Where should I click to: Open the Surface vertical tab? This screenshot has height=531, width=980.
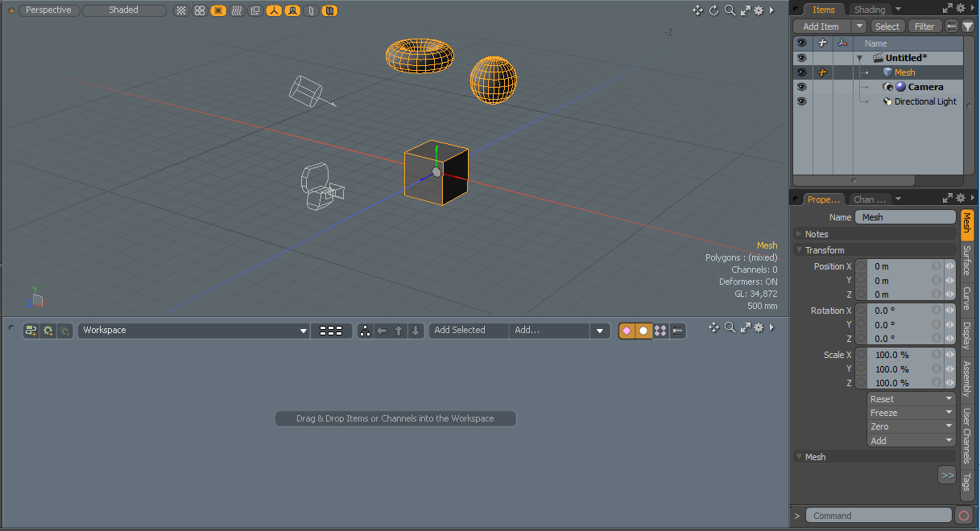(967, 261)
